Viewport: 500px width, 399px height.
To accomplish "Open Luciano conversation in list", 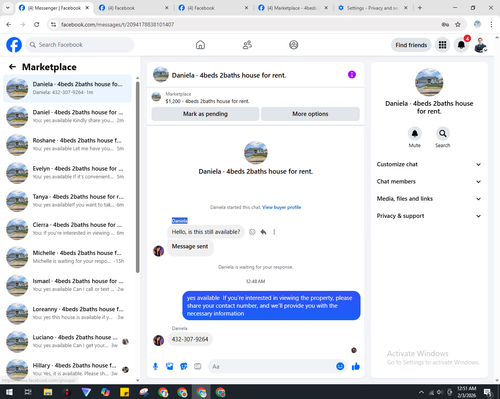I will pyautogui.click(x=67, y=342).
